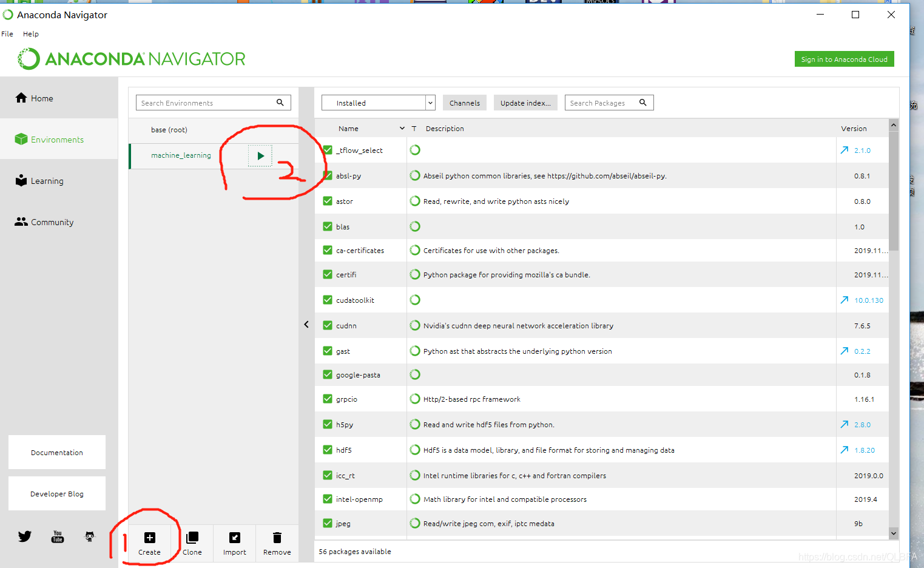
Task: Click the Channels button
Action: click(465, 103)
